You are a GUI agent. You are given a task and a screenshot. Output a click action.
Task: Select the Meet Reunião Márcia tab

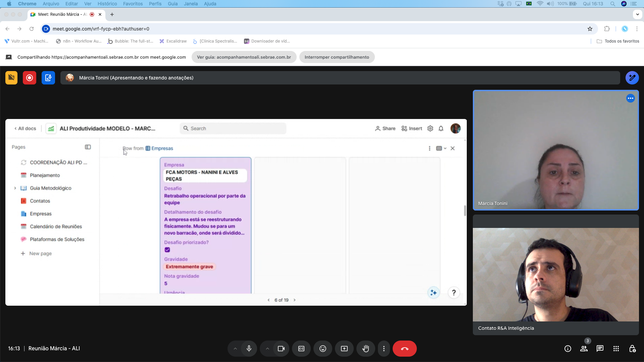pos(66,14)
